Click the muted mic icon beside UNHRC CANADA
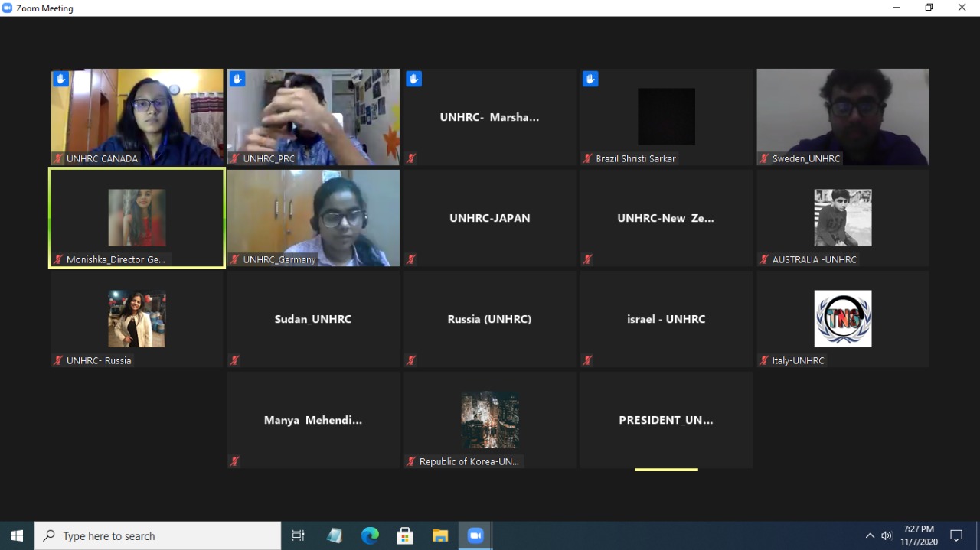Image resolution: width=980 pixels, height=550 pixels. [x=58, y=158]
